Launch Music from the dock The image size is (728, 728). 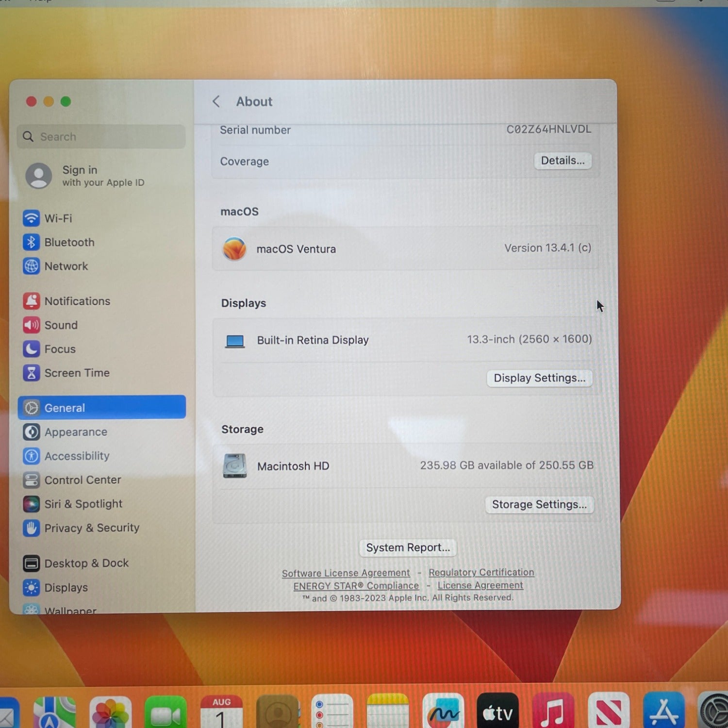tap(553, 712)
